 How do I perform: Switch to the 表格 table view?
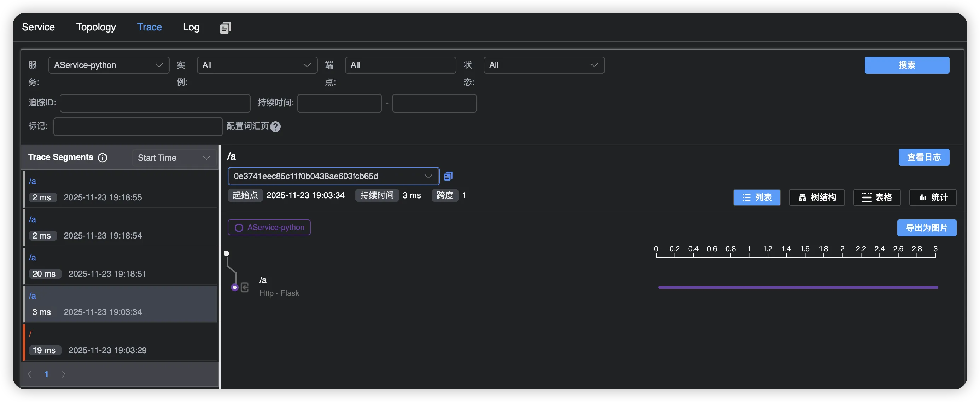[876, 197]
